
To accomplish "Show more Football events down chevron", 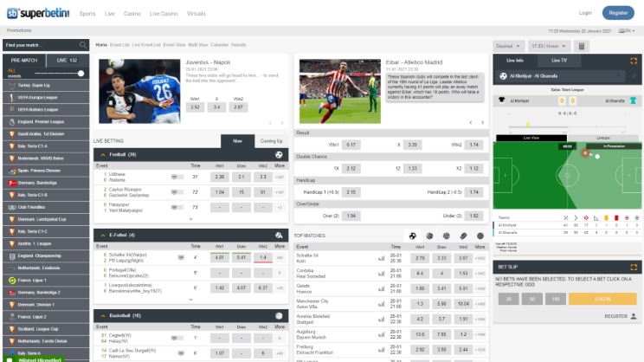I will coord(191,219).
